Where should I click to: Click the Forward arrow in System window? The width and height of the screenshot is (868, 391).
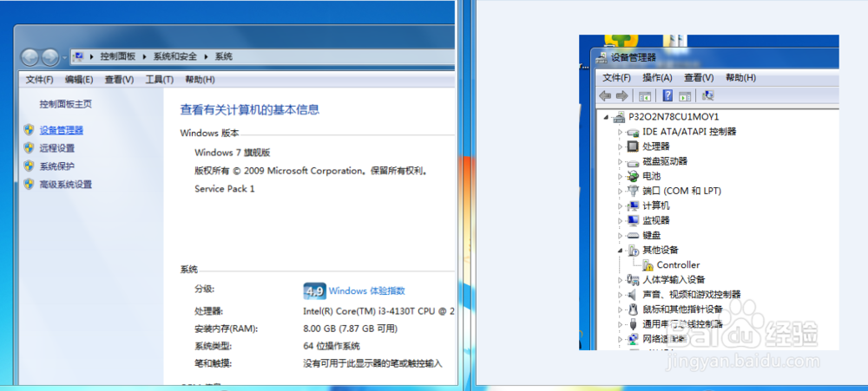click(49, 56)
